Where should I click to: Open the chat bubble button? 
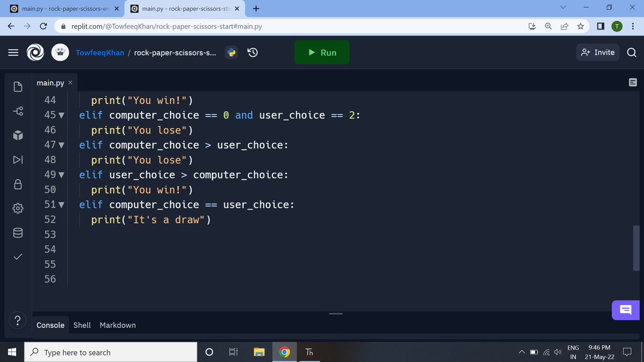click(625, 310)
